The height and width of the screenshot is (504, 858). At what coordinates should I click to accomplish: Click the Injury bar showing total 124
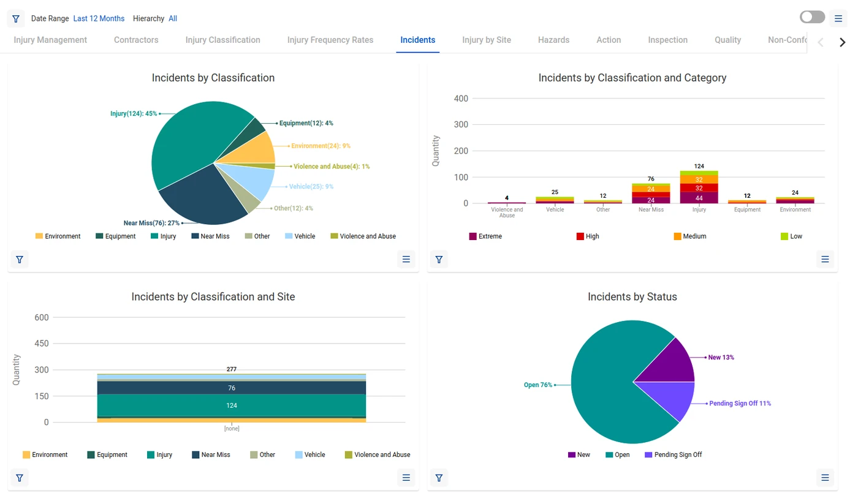(699, 187)
